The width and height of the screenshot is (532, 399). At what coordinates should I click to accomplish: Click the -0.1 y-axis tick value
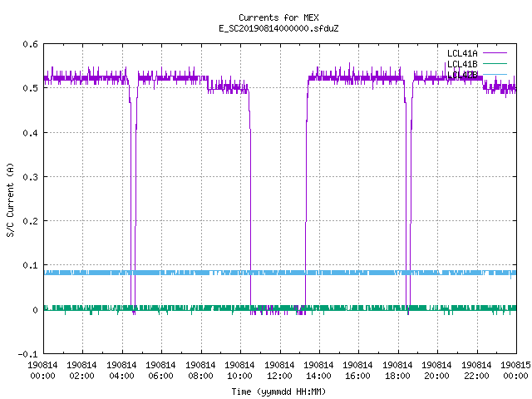click(27, 354)
